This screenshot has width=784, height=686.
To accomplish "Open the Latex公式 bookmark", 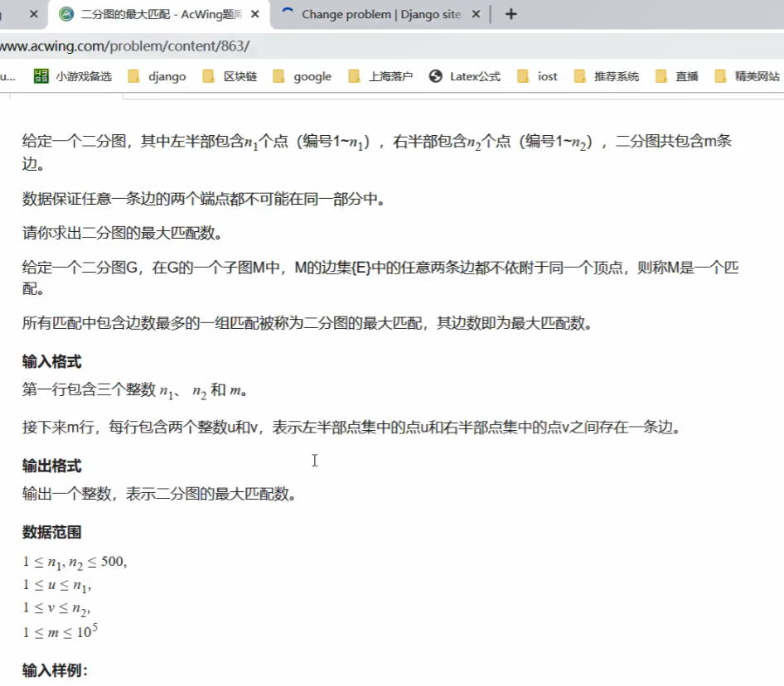I will pos(465,76).
